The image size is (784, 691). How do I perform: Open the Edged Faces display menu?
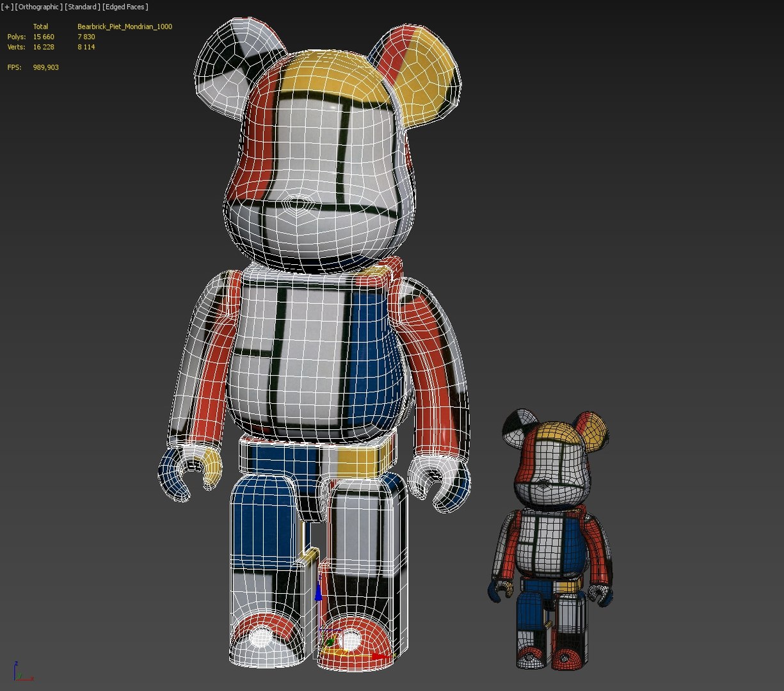(125, 7)
